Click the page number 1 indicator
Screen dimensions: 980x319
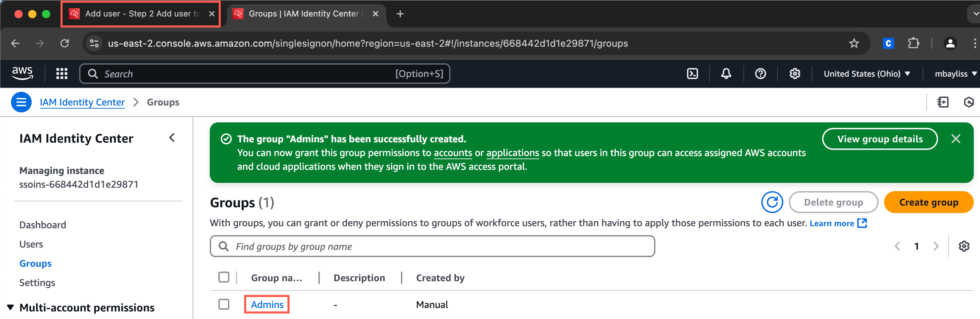[x=916, y=246]
